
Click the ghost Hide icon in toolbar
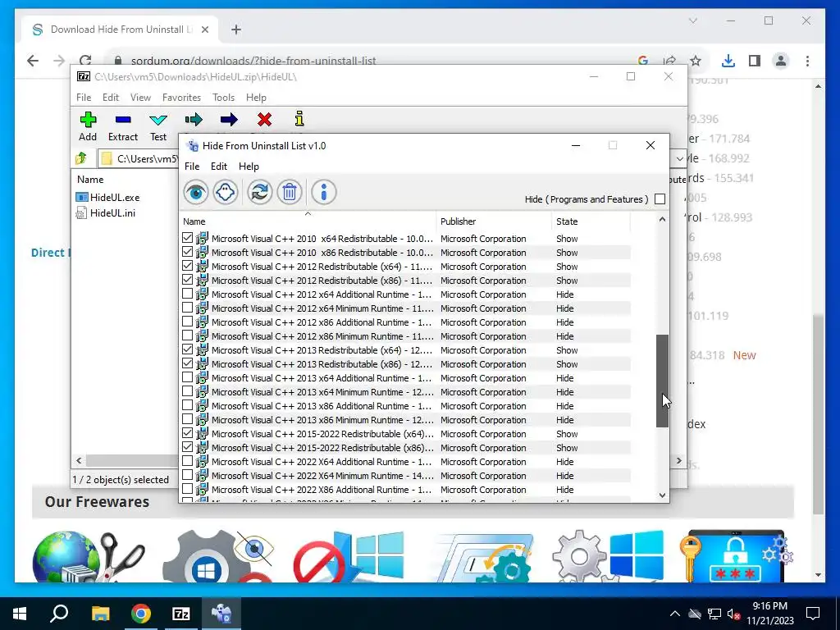pos(226,192)
